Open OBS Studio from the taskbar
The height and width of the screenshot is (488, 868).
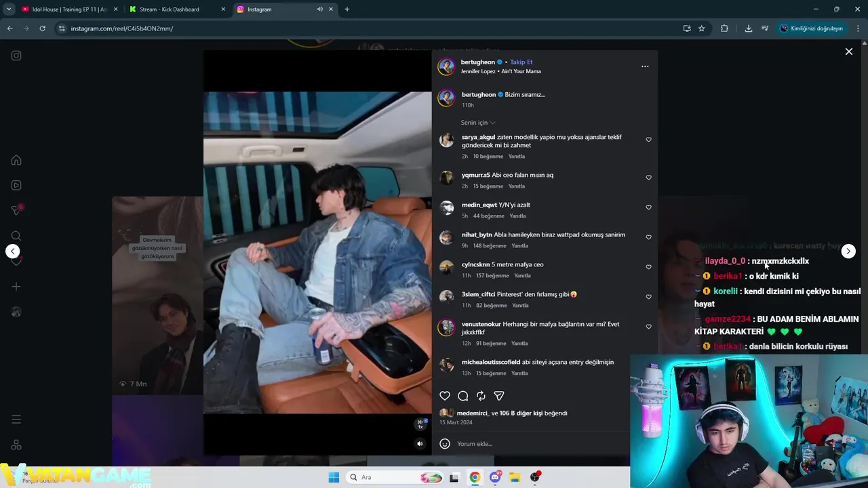click(x=535, y=477)
